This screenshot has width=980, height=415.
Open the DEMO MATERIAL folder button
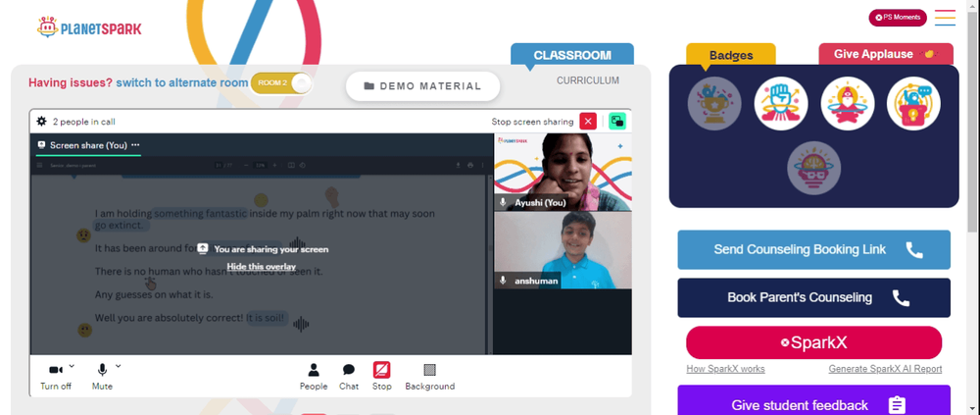click(423, 86)
